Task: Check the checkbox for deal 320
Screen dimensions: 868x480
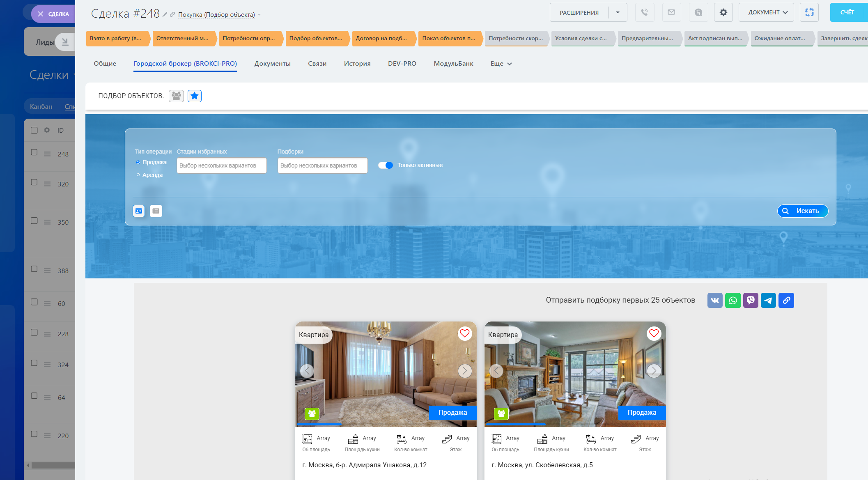Action: click(x=34, y=182)
